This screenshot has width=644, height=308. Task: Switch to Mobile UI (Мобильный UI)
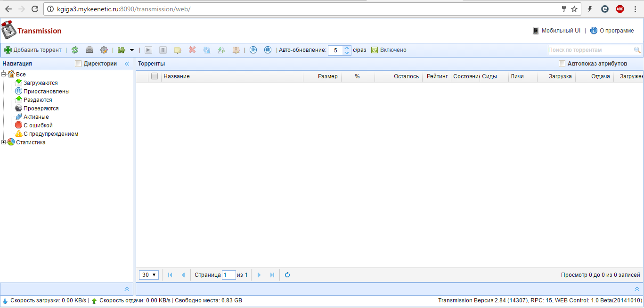point(556,31)
